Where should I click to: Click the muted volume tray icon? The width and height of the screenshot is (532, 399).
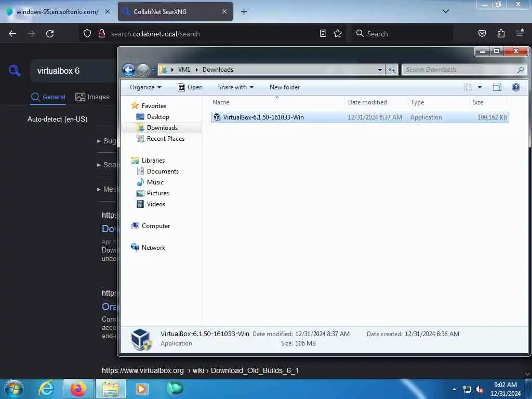[x=480, y=390]
